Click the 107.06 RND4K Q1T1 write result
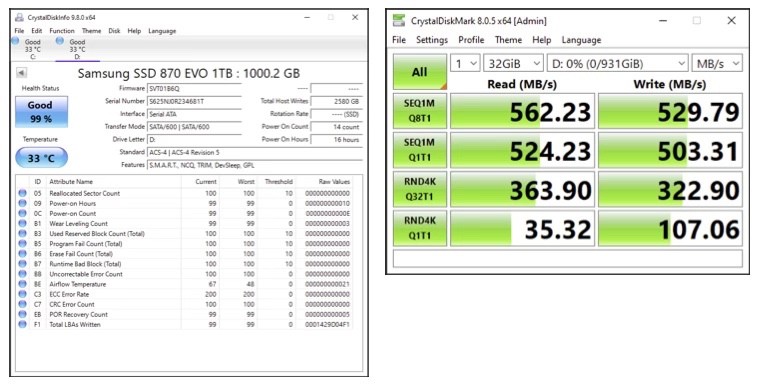The width and height of the screenshot is (758, 388). point(670,228)
